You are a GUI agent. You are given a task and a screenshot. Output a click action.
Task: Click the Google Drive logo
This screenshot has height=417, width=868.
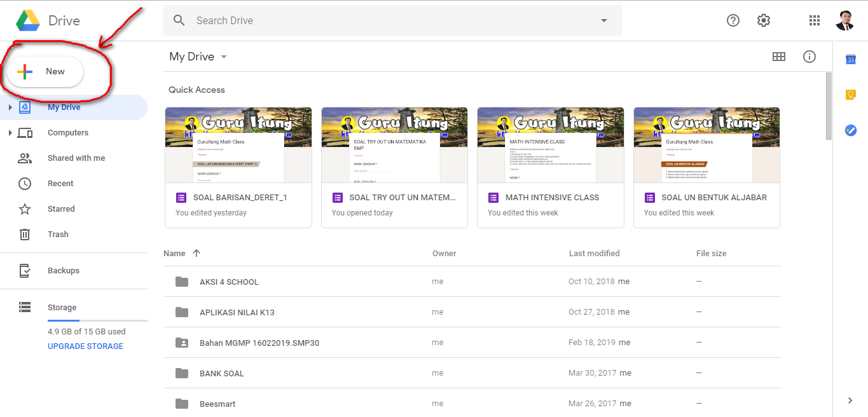(x=28, y=20)
